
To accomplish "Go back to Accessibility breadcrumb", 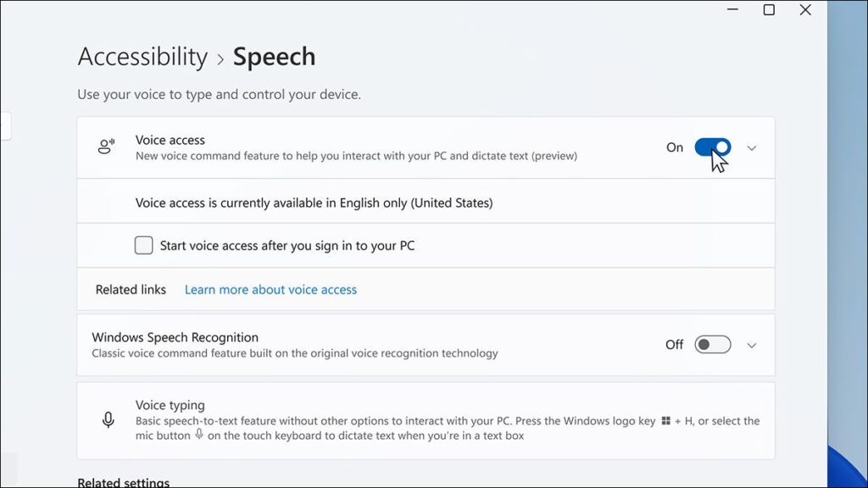I will [142, 57].
